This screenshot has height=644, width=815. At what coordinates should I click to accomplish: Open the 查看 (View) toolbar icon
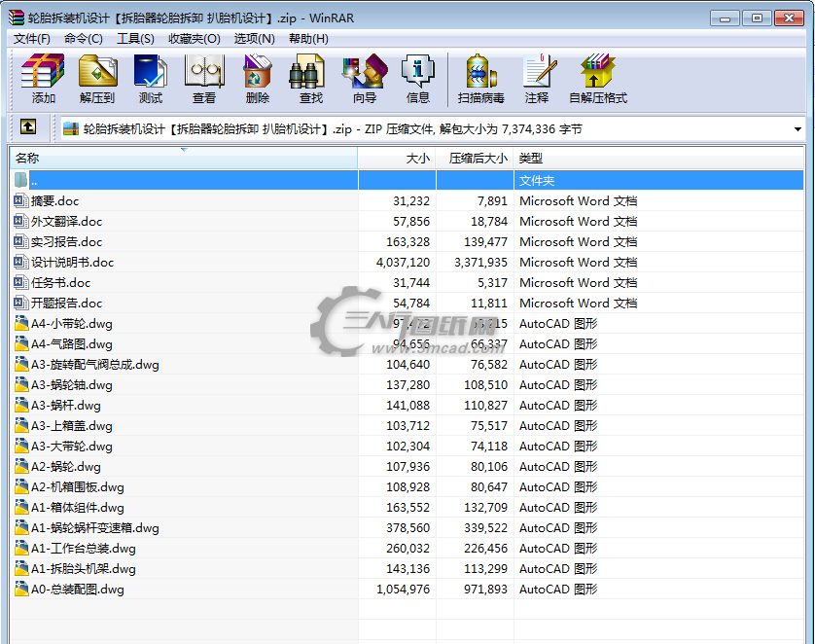[x=204, y=71]
